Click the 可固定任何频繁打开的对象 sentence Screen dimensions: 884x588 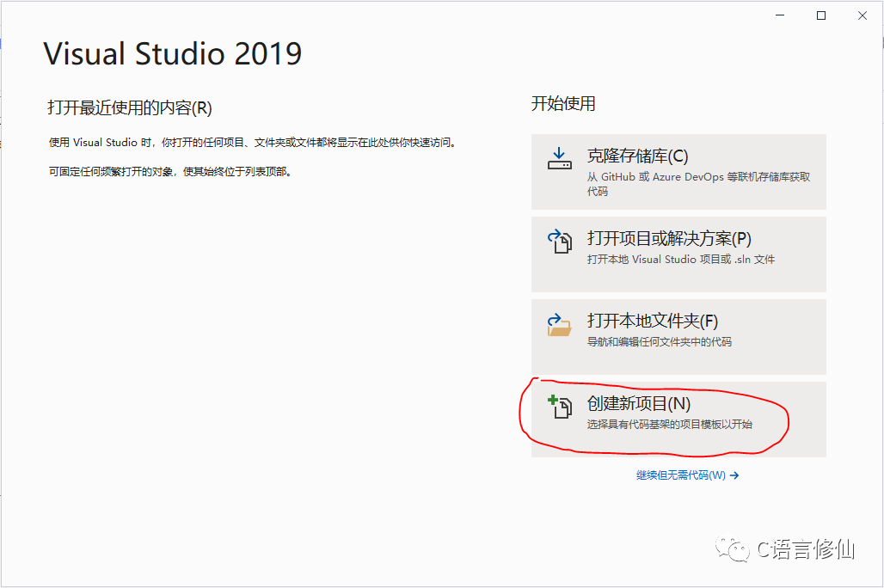coord(170,171)
